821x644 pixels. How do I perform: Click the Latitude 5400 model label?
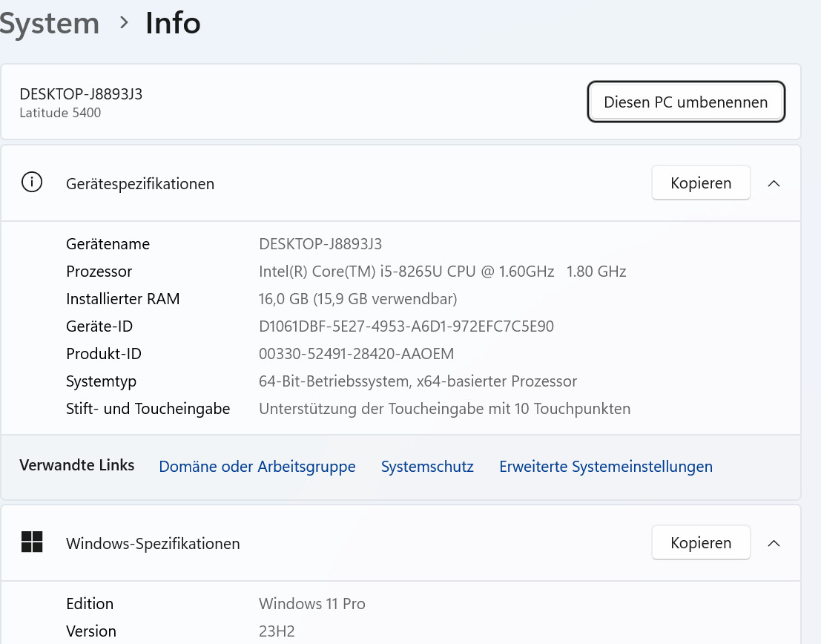pos(60,113)
